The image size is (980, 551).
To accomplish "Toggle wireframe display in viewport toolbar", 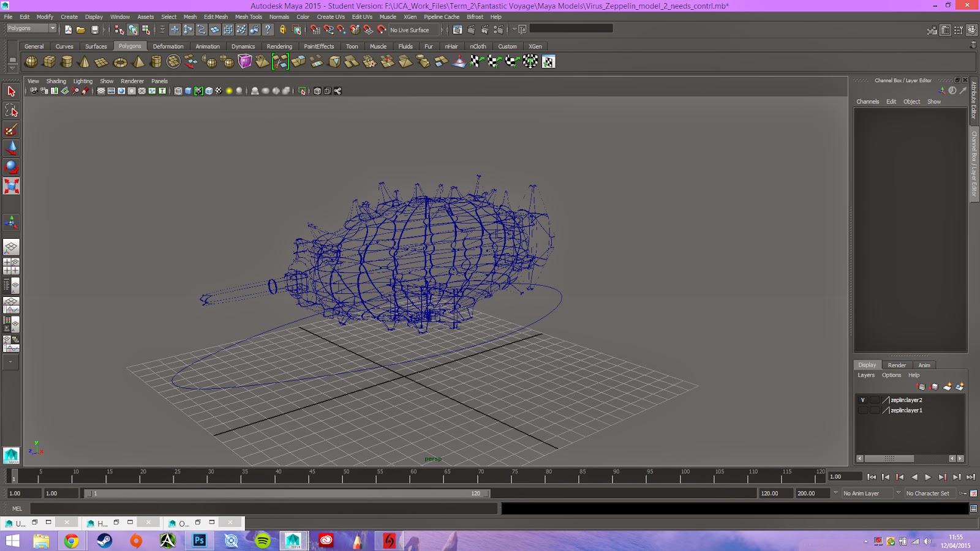I will point(178,91).
